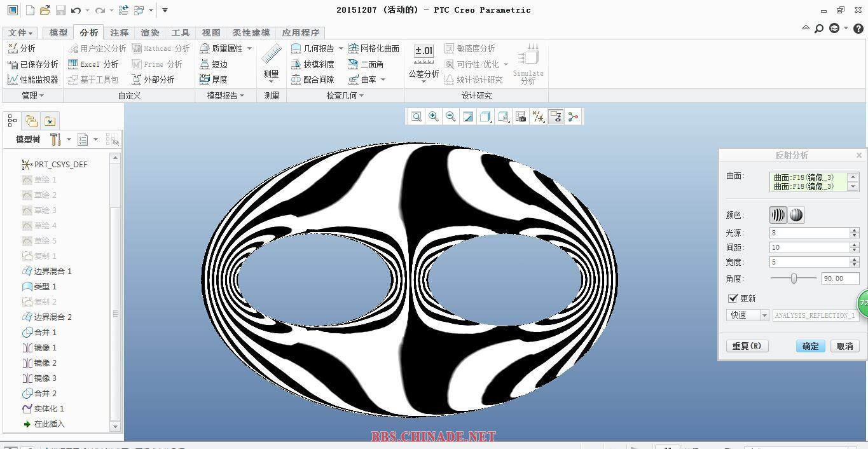Launch Excel 分析
This screenshot has width=868, height=449.
click(93, 64)
